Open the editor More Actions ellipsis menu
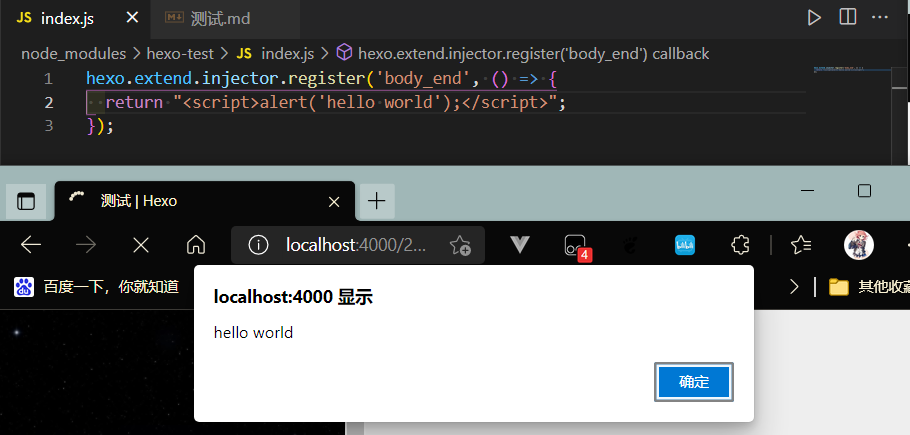910x435 pixels. [880, 17]
